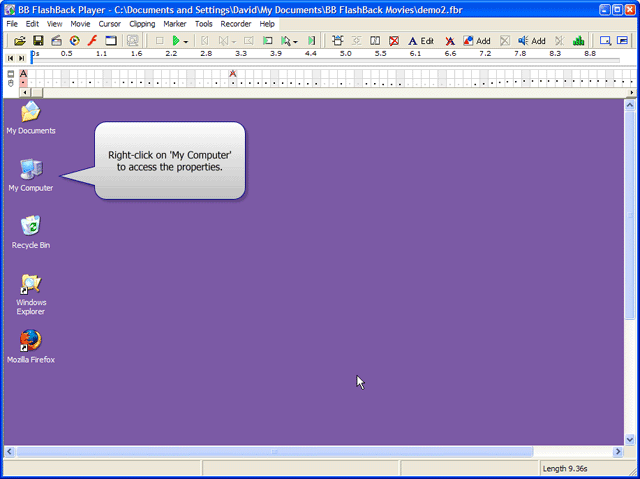The height and width of the screenshot is (479, 640).
Task: Jump to the previous frame on the timeline
Action: point(11,58)
